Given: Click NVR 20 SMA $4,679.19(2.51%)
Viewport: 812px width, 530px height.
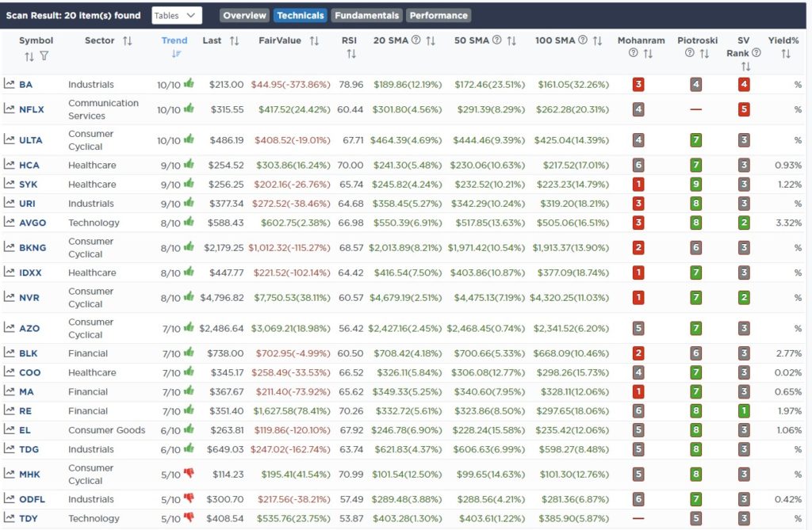Looking at the screenshot, I should point(405,298).
